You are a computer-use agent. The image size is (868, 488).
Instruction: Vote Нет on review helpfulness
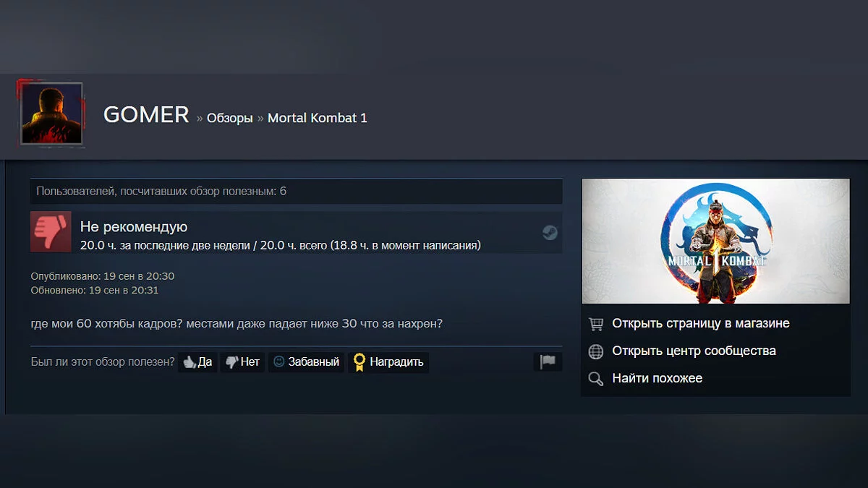tap(242, 362)
